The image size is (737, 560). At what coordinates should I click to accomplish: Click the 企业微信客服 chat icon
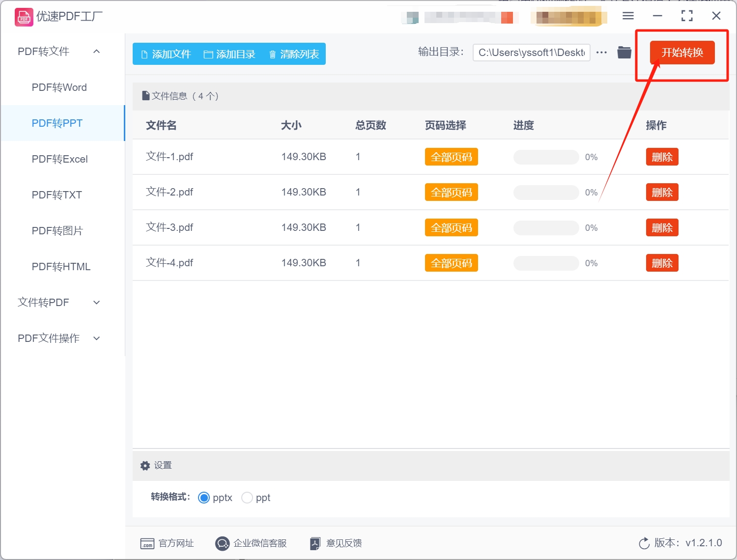click(223, 543)
